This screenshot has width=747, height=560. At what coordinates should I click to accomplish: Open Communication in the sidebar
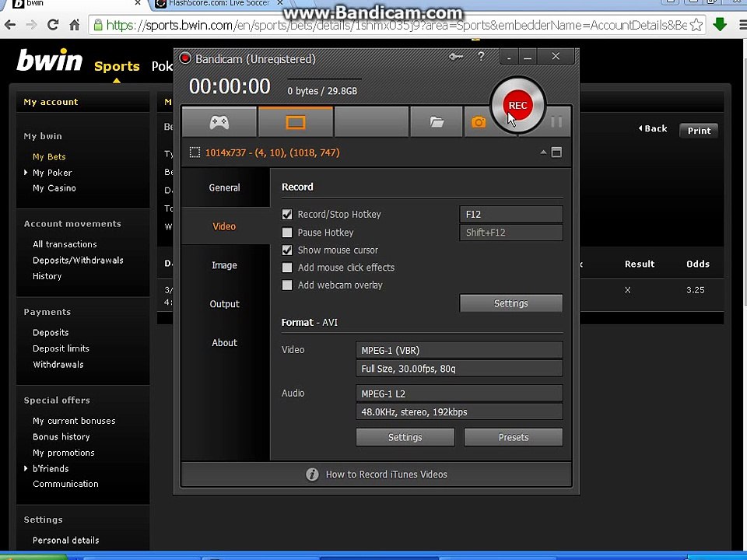click(x=65, y=484)
